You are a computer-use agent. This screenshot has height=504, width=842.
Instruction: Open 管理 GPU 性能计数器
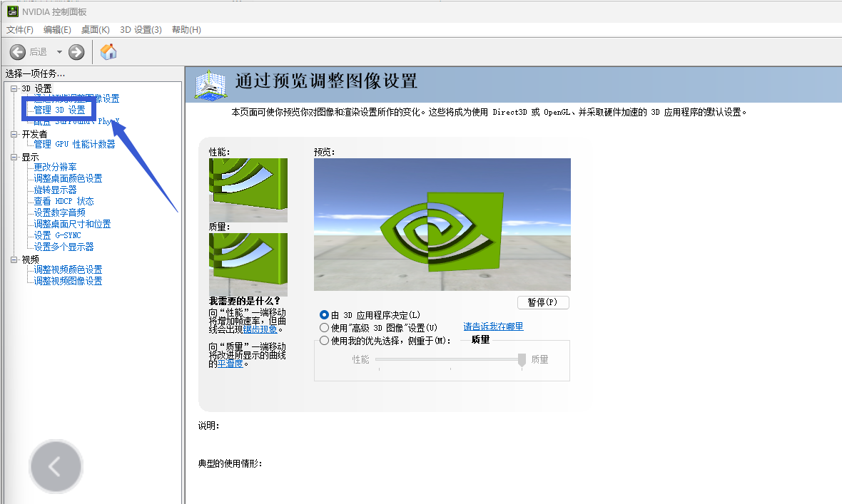[75, 145]
